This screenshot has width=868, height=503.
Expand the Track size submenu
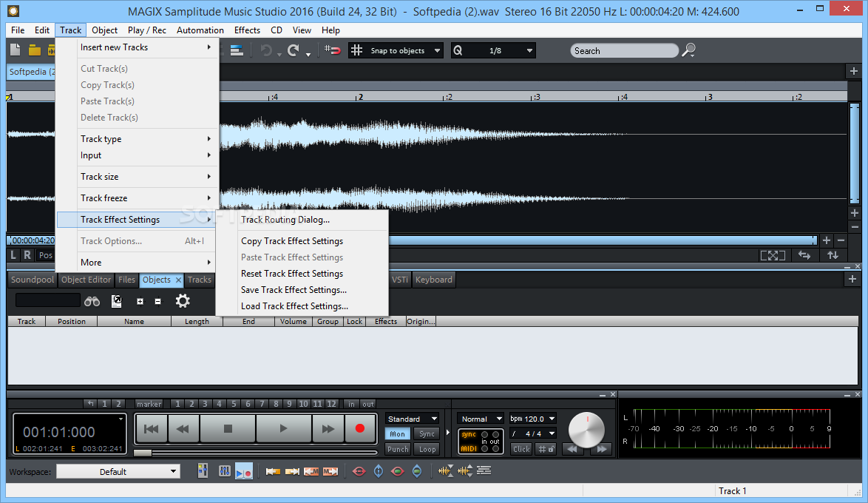[x=138, y=177]
